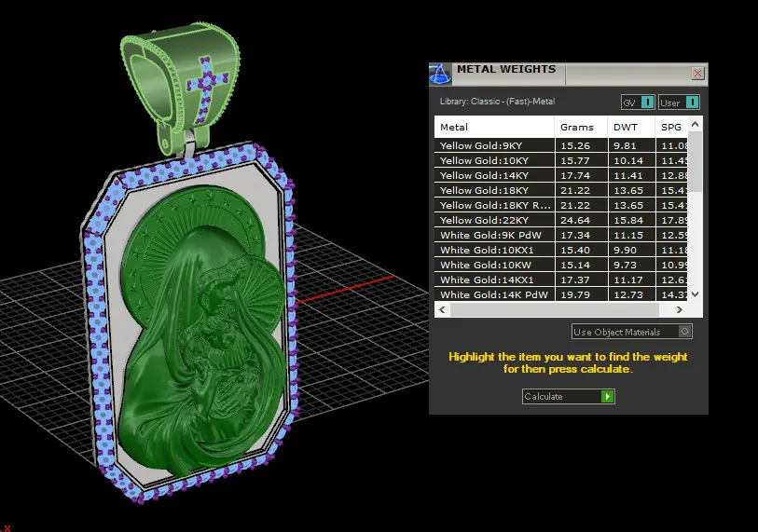Click the 19.79 grams value
The image size is (758, 532).
575,294
